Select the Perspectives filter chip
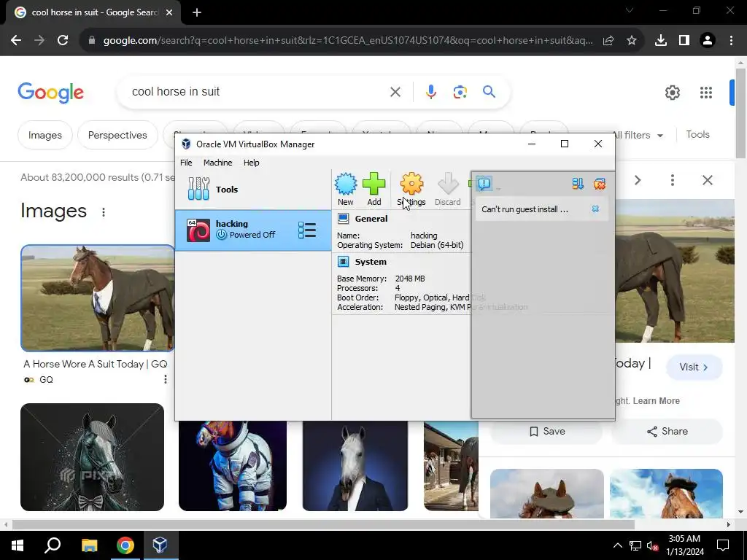Image resolution: width=747 pixels, height=560 pixels. tap(117, 135)
